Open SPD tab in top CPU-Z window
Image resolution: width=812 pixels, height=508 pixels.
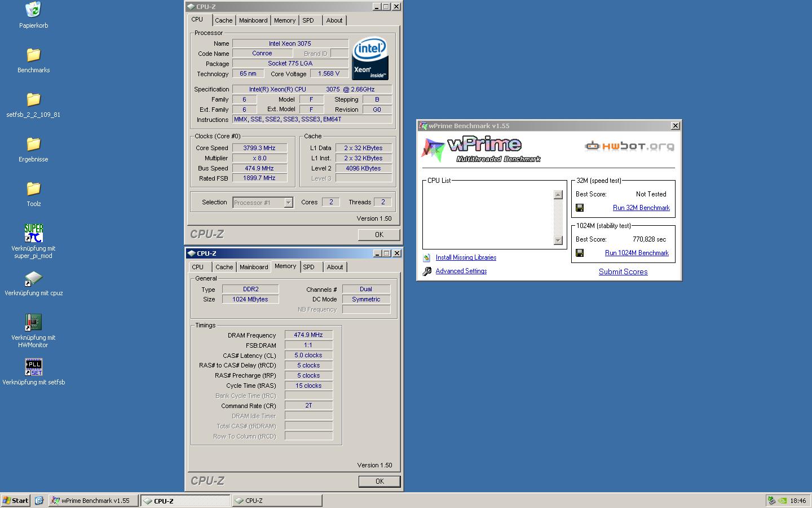(308, 20)
